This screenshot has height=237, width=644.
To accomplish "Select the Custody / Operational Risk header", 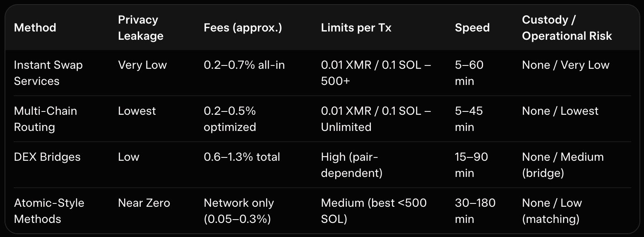I will pos(567,28).
